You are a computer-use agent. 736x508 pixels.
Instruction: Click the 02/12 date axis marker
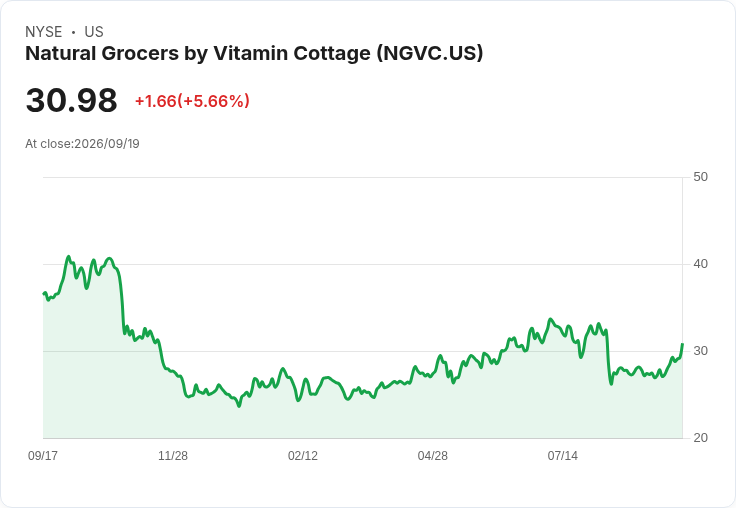(303, 455)
